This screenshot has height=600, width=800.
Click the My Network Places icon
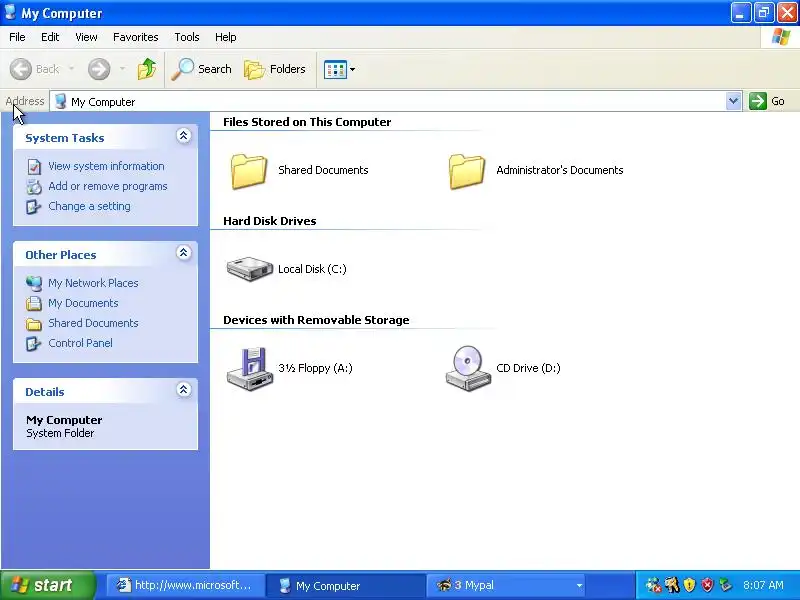(34, 283)
